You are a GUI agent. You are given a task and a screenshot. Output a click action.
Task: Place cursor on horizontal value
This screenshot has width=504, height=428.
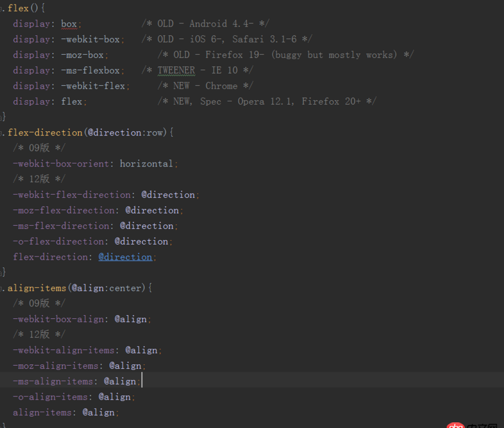coord(146,164)
